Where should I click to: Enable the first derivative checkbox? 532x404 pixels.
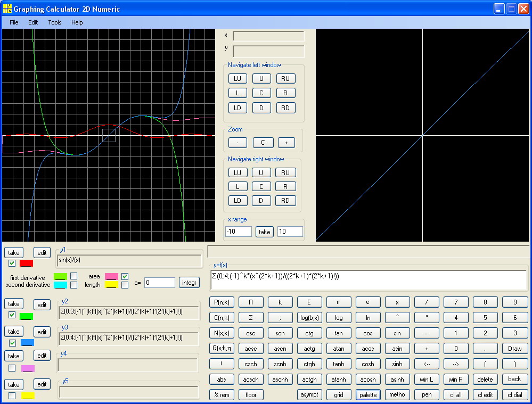[73, 276]
